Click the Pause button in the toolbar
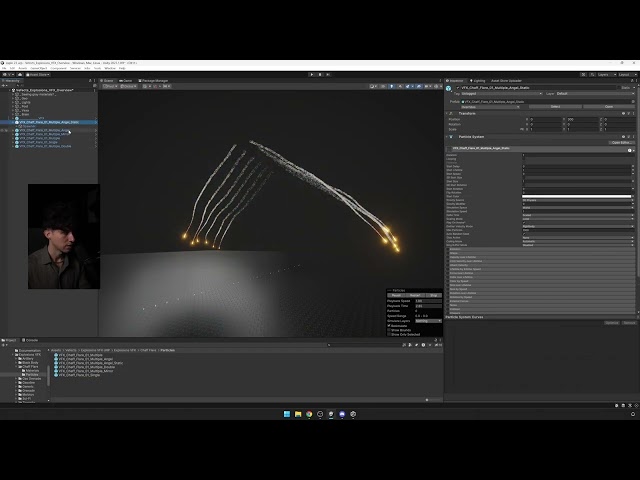This screenshot has width=640, height=480. click(320, 75)
